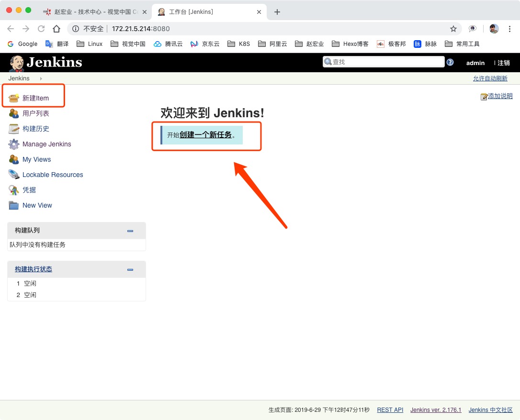The image size is (520, 420).
Task: Click the New View folder icon
Action: [13, 205]
